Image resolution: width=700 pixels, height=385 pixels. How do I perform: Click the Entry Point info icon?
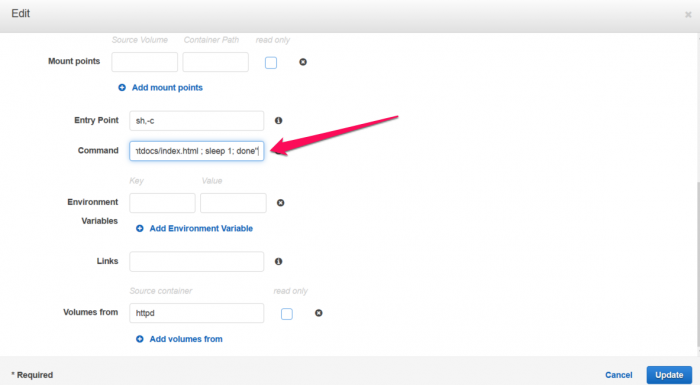coord(279,121)
